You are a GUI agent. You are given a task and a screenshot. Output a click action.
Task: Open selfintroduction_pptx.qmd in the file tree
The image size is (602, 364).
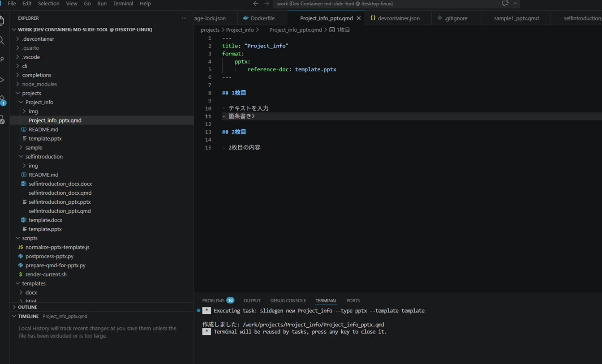click(60, 211)
